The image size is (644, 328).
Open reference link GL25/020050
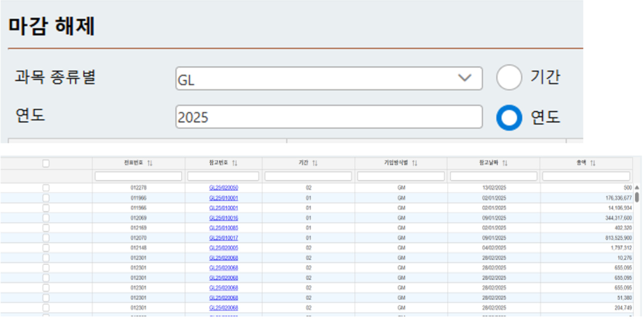click(223, 188)
